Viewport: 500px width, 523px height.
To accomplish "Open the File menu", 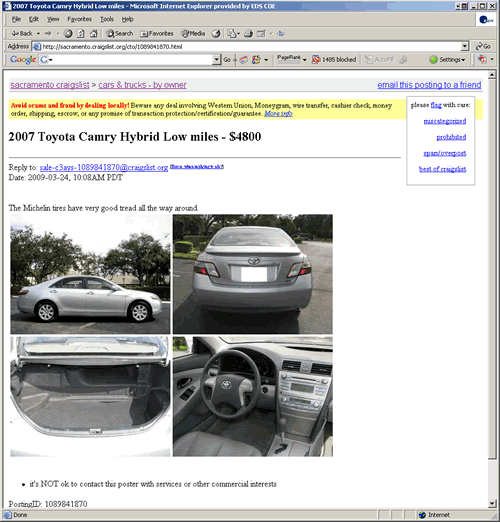I will point(16,19).
